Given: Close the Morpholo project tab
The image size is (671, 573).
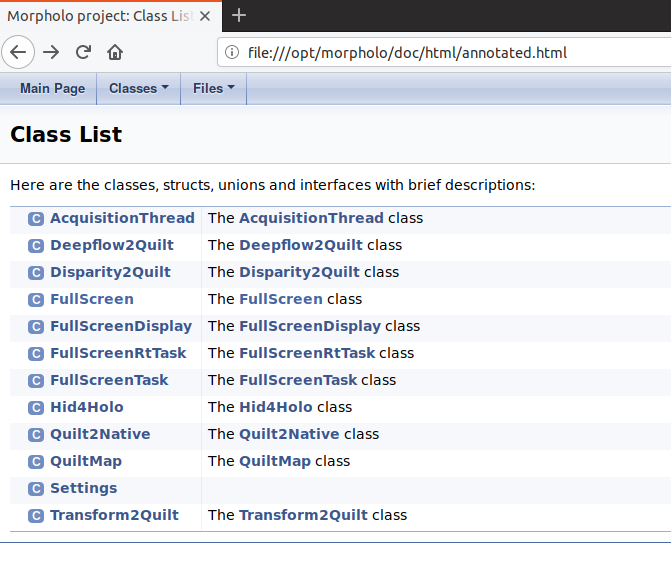Looking at the screenshot, I should pyautogui.click(x=205, y=16).
